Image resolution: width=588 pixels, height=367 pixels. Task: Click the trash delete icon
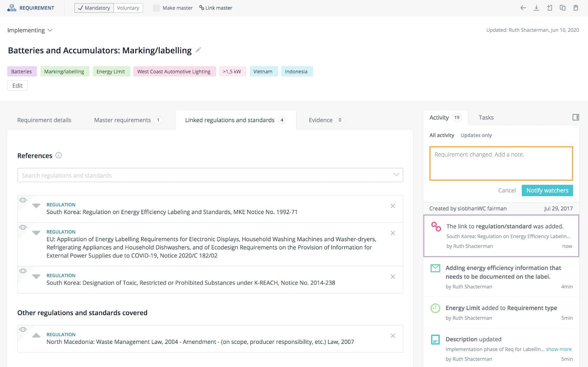tap(576, 8)
